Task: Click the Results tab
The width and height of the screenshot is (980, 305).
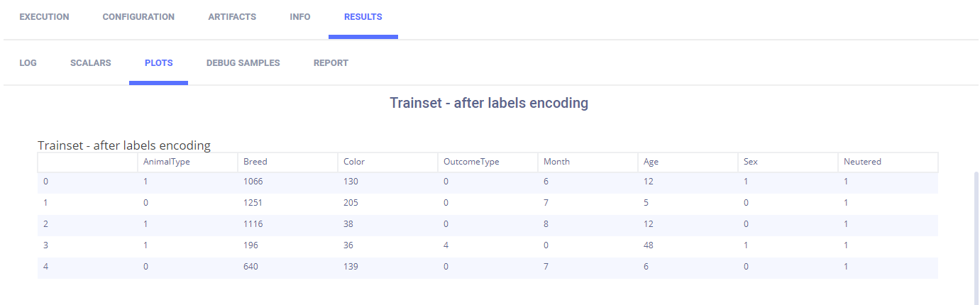Action: (x=363, y=17)
